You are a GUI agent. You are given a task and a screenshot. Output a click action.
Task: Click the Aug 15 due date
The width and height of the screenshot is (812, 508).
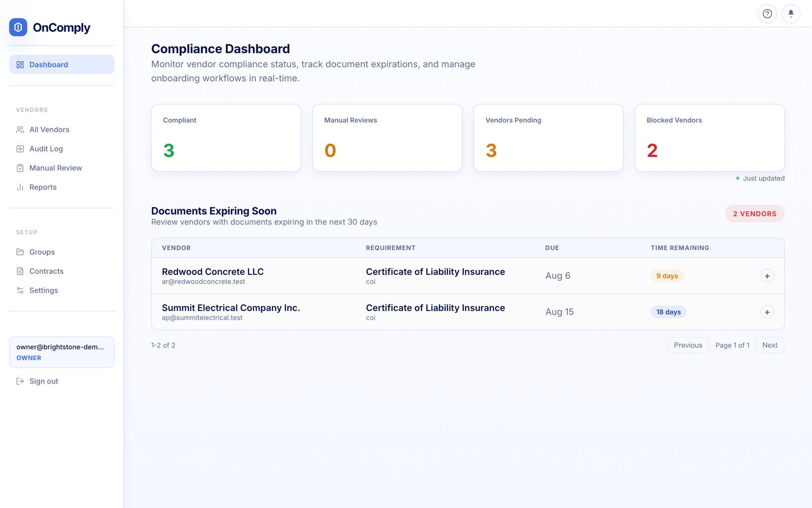tap(559, 312)
